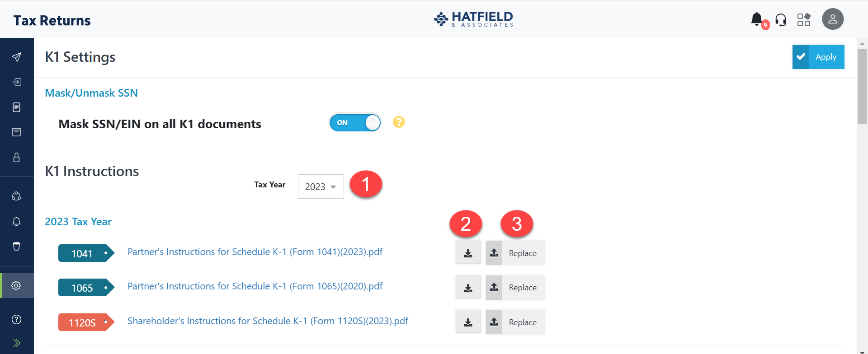Open the notifications bell in header
This screenshot has height=354, width=868.
click(757, 19)
